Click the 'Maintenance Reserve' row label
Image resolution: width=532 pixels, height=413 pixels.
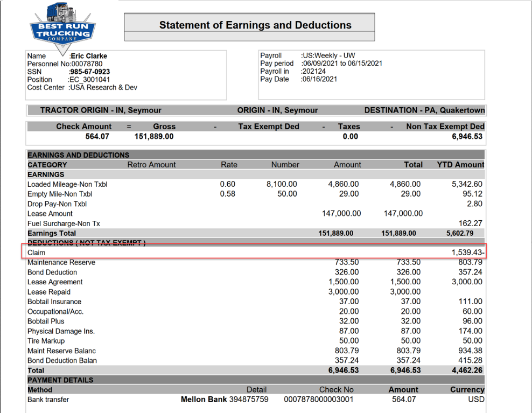click(x=61, y=262)
